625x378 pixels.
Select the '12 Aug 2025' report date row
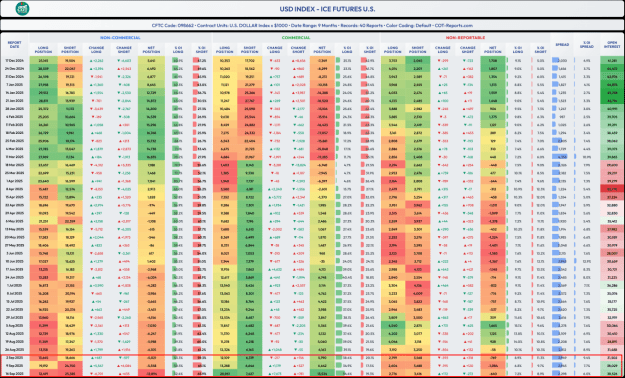313,333
